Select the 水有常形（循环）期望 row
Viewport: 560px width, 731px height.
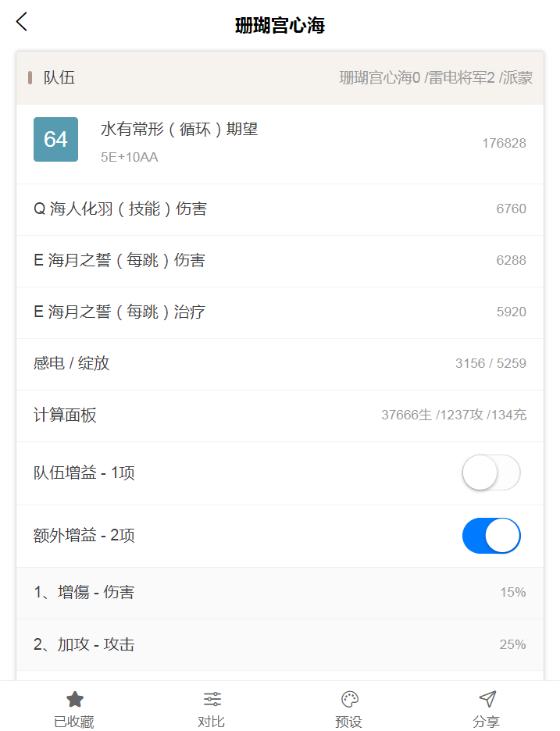pyautogui.click(x=280, y=144)
